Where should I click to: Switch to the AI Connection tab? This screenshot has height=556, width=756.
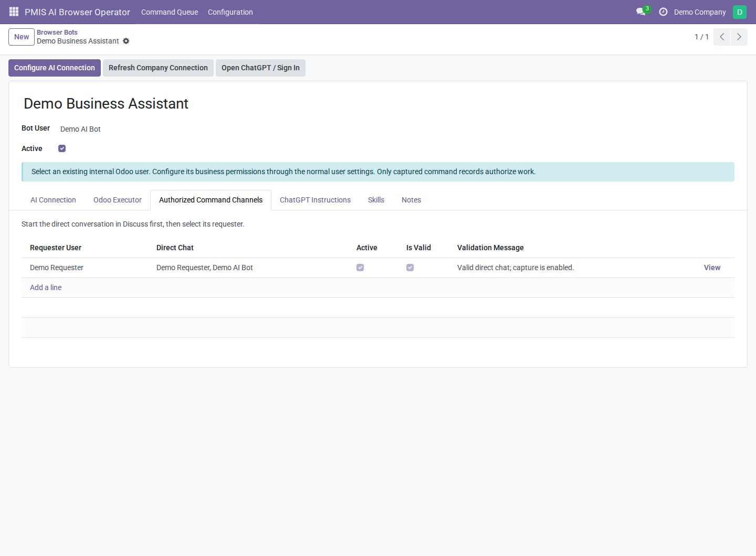[x=53, y=200]
